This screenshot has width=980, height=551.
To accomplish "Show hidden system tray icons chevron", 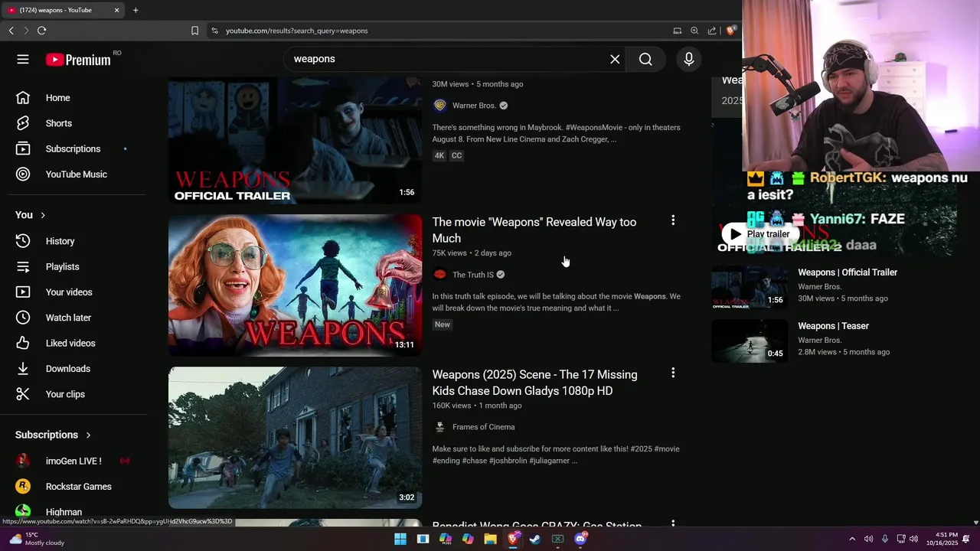I will click(852, 539).
